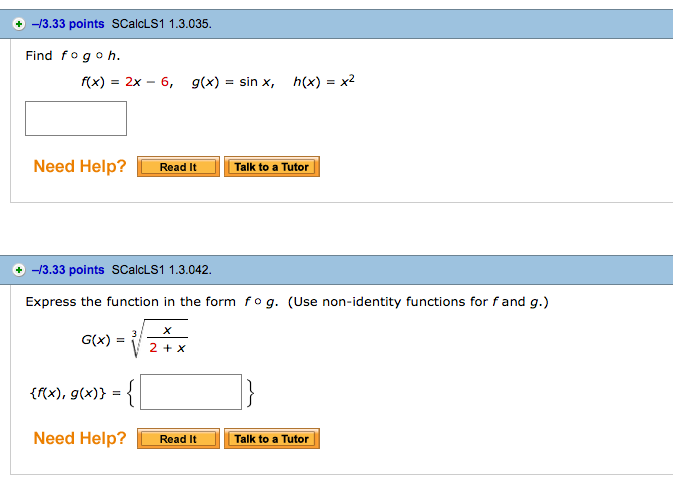Open the points link in question 1.3.042

pos(68,270)
